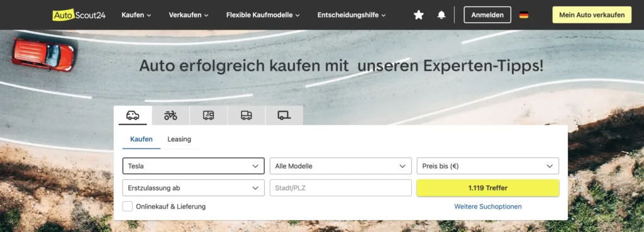This screenshot has width=644, height=232.
Task: Select the motorcycle vehicle type tab
Action: 170,116
